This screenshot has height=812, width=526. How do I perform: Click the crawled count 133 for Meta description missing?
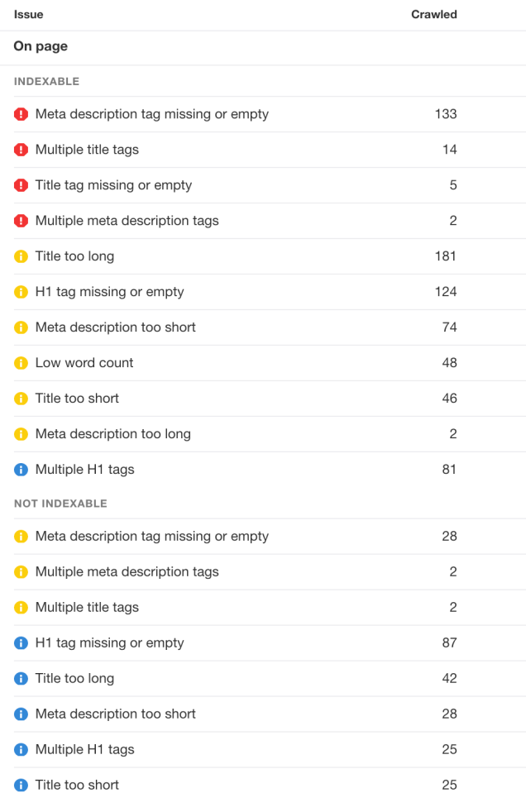(x=445, y=114)
